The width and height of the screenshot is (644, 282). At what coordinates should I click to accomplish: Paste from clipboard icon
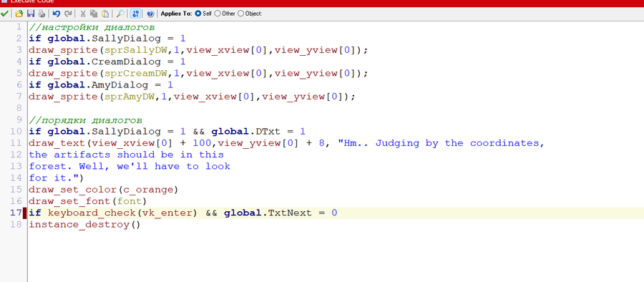[x=105, y=14]
